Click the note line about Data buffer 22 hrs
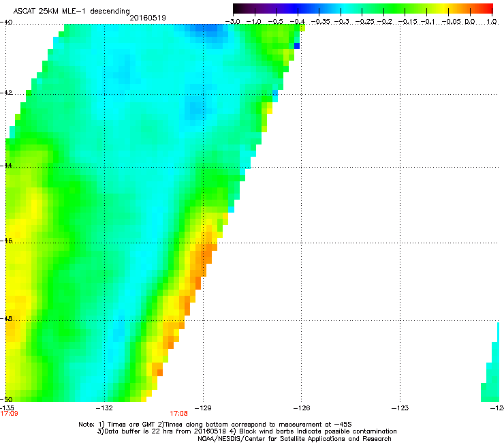The height and width of the screenshot is (443, 504). pos(247,431)
